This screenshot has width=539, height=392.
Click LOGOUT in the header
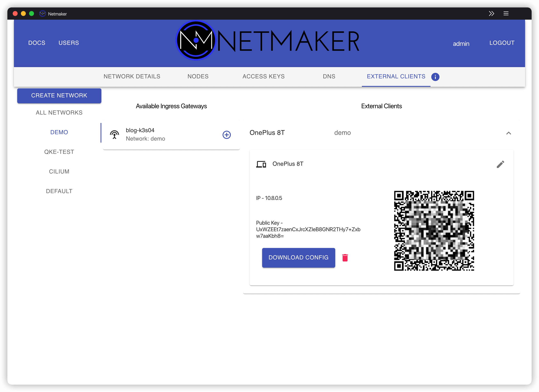[502, 43]
